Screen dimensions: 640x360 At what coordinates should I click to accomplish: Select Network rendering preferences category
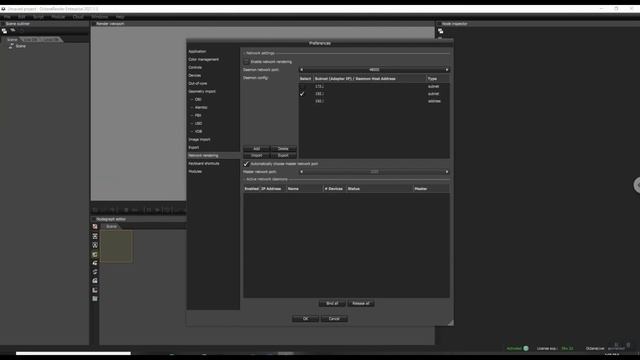pyautogui.click(x=213, y=156)
